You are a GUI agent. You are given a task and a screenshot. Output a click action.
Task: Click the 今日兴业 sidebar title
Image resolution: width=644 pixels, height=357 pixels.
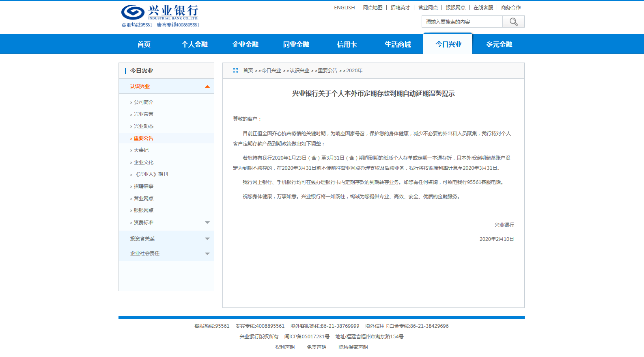142,71
